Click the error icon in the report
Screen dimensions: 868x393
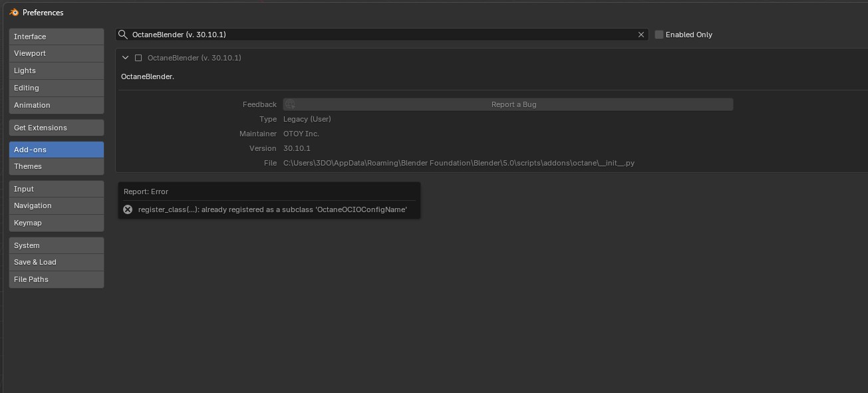(x=128, y=209)
